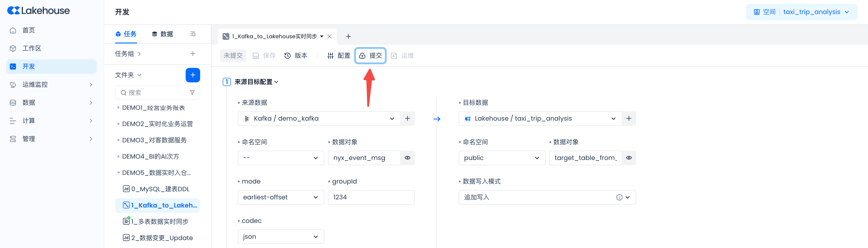The width and height of the screenshot is (868, 248).
Task: Click the list search icon beside 数据 tab
Action: (193, 34)
